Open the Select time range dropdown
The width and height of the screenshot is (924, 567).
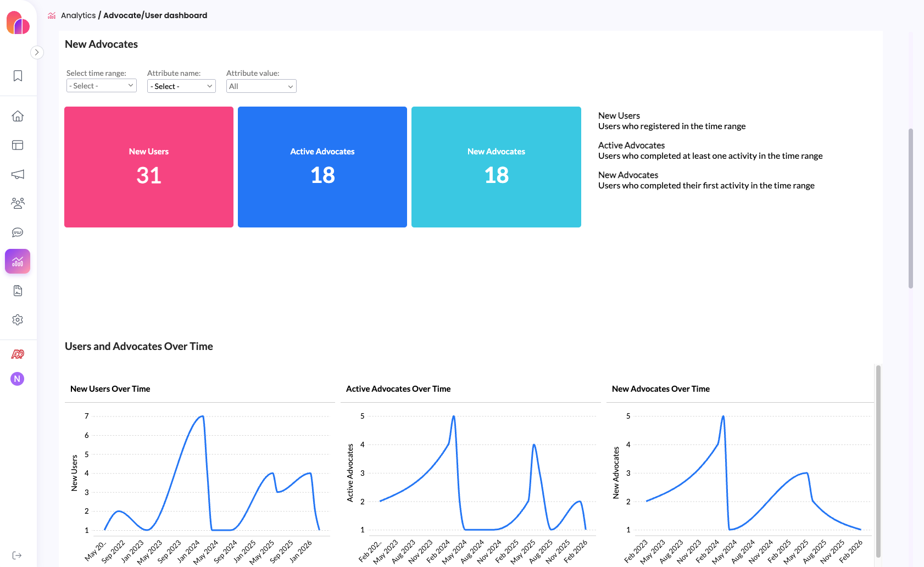coord(101,86)
